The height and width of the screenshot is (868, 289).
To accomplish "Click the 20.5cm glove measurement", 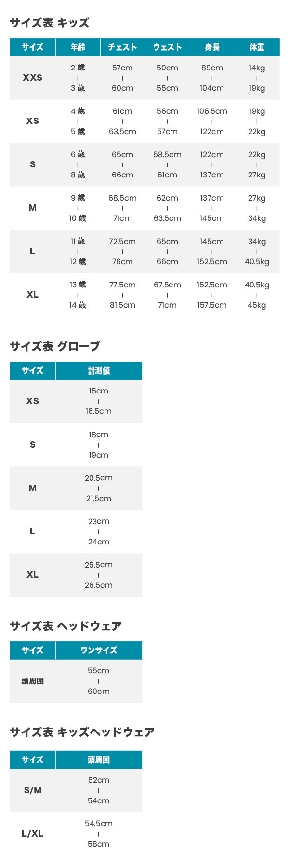I will click(99, 478).
